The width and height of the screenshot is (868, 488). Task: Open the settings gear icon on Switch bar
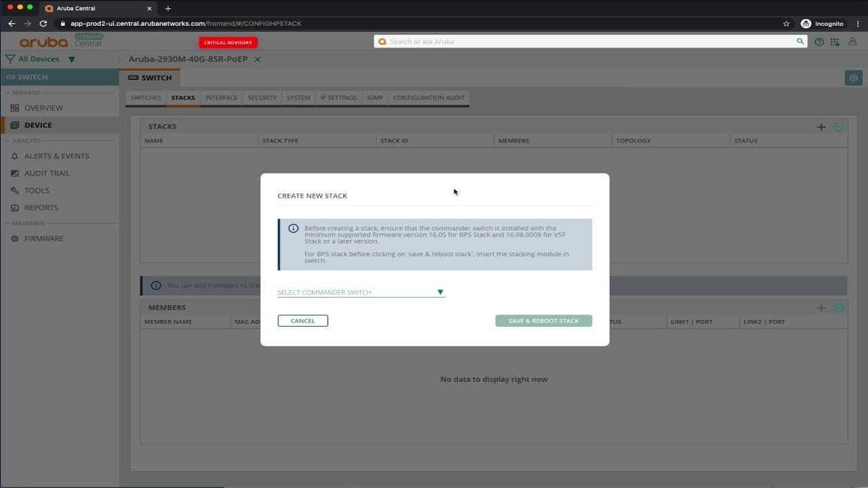pos(854,78)
